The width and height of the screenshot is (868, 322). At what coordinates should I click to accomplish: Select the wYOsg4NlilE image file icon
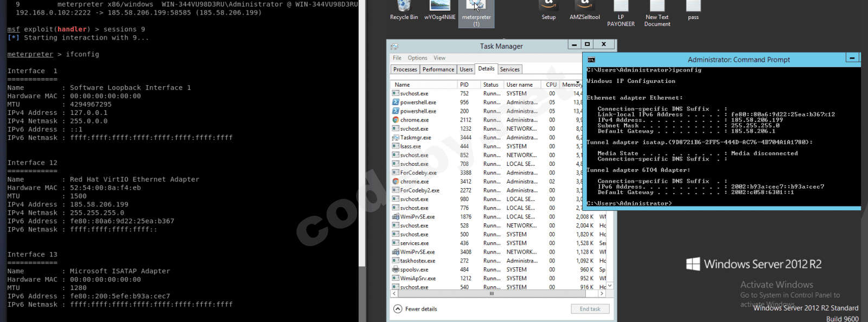439,8
